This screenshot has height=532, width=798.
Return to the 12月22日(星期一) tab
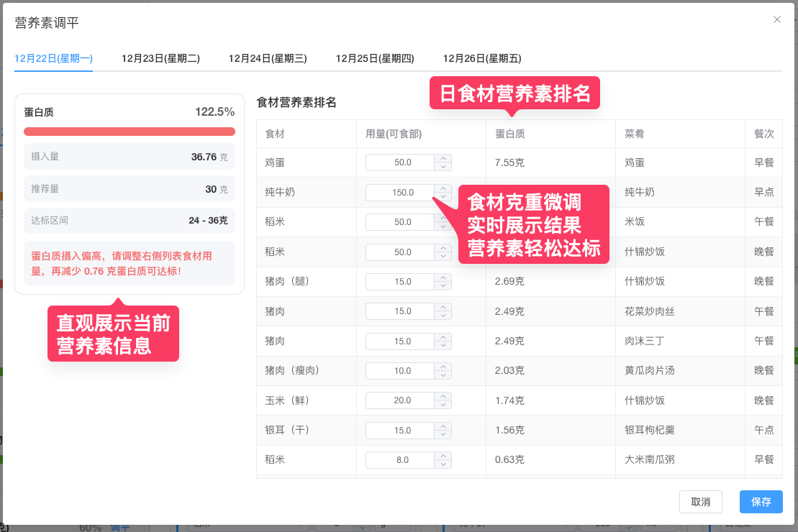coord(53,58)
